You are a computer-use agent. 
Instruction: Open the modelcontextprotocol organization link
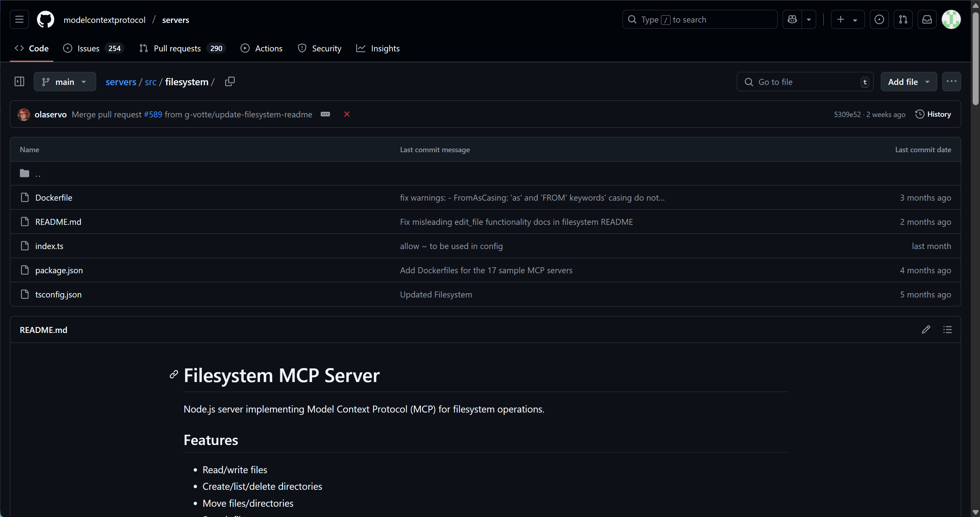pos(104,20)
